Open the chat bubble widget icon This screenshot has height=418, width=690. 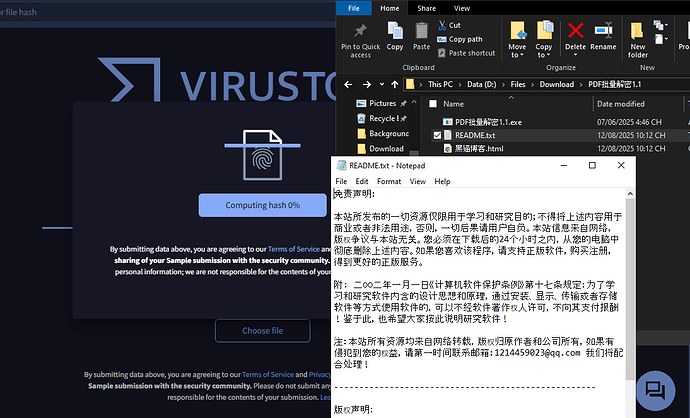click(x=657, y=389)
